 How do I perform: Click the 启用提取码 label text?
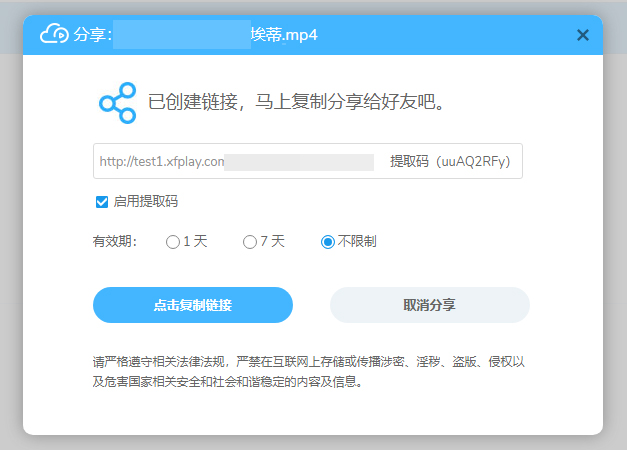pos(146,201)
